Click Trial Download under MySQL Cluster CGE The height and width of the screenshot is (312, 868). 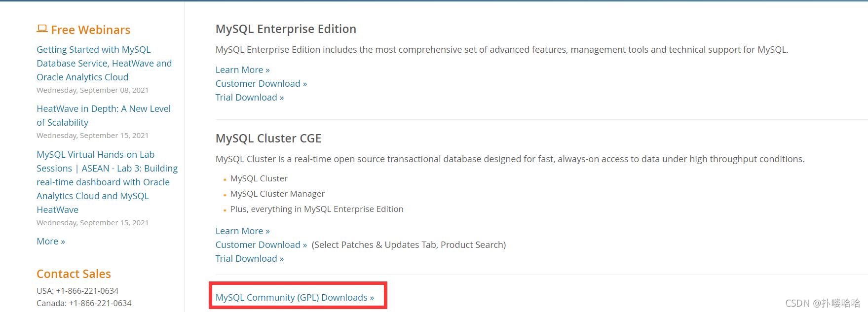coord(249,258)
